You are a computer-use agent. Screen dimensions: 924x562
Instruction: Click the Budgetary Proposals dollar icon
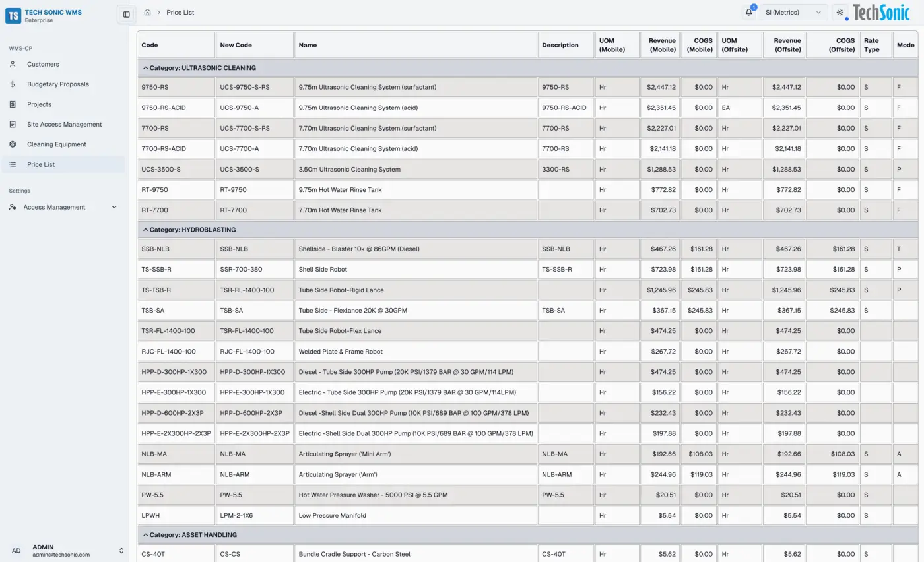click(13, 84)
